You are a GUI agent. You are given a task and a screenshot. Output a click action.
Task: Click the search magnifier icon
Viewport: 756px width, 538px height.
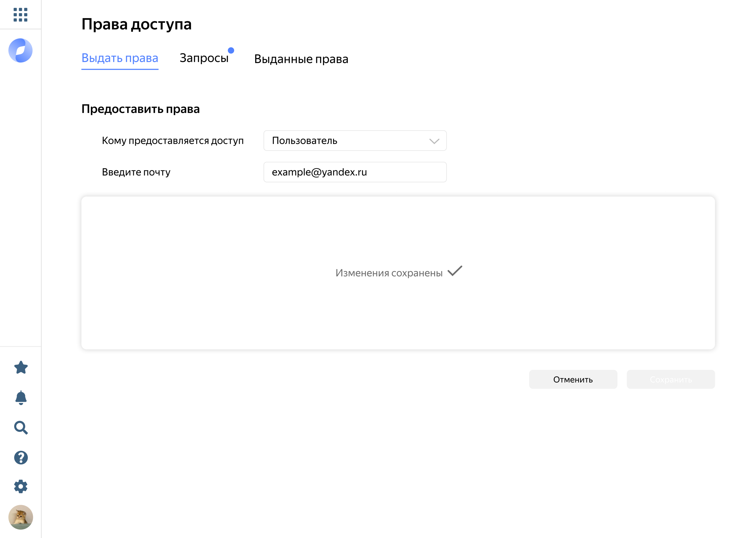tap(21, 428)
